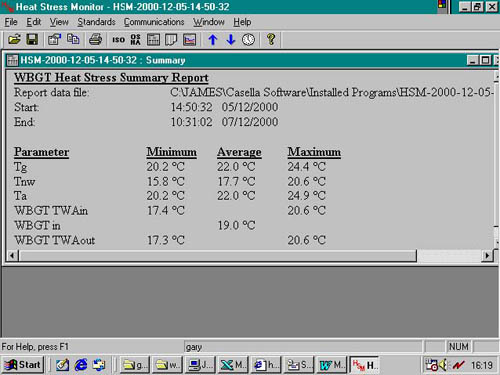Click the 16:19 system clock
This screenshot has height=375, width=500.
pyautogui.click(x=481, y=365)
